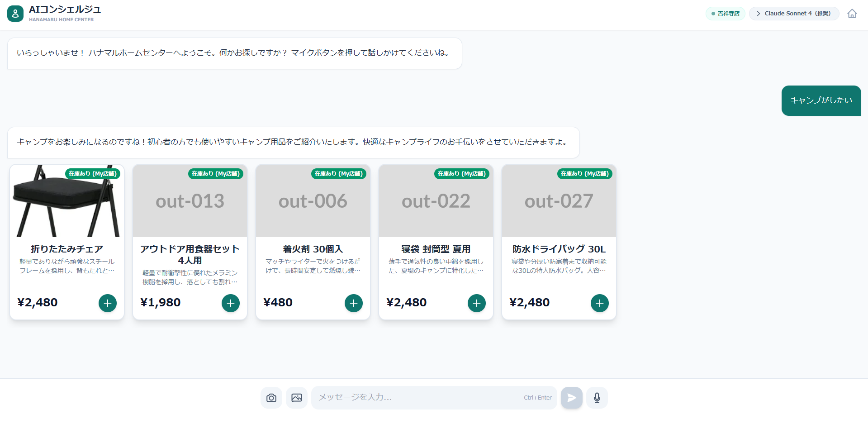Open the Claude Sonnet 4 model selector

pyautogui.click(x=794, y=14)
